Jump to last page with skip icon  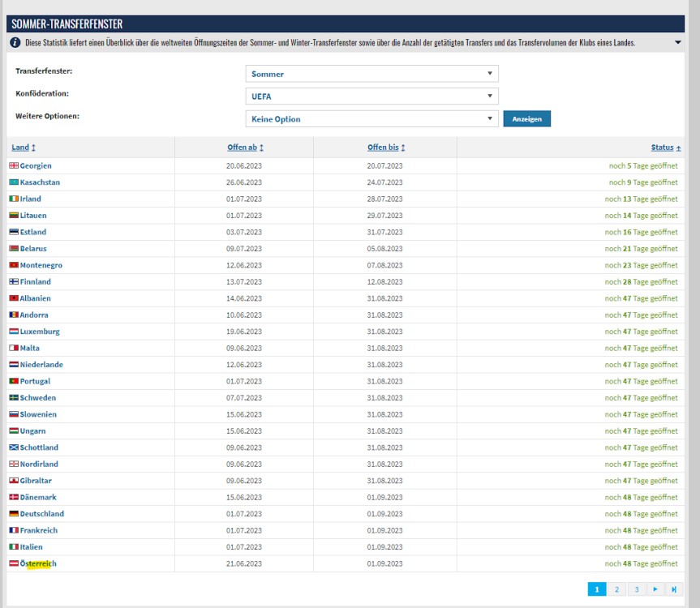(x=675, y=589)
